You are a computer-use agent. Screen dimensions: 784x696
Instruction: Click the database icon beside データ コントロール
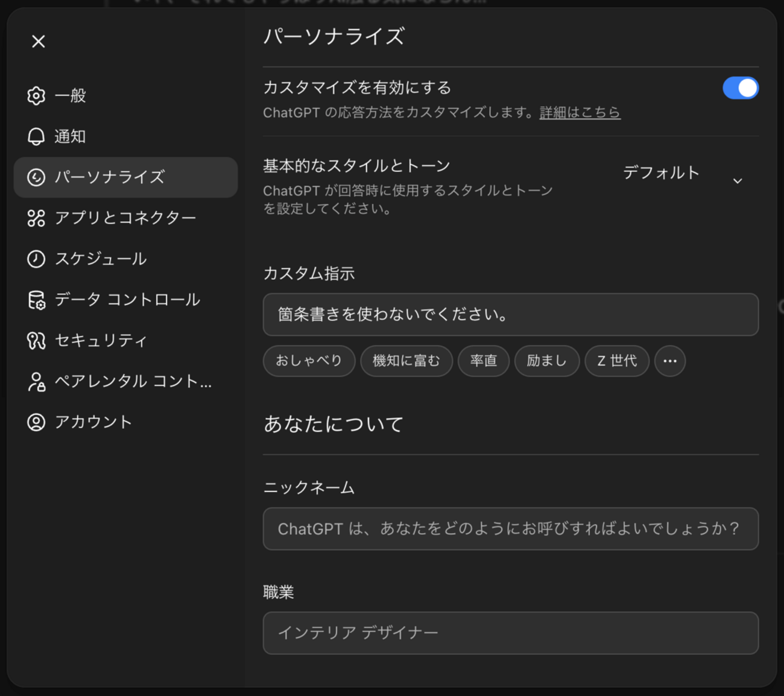tap(36, 300)
